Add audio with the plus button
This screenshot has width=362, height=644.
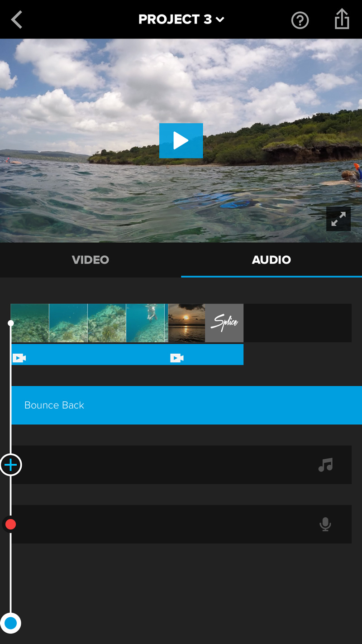10,465
